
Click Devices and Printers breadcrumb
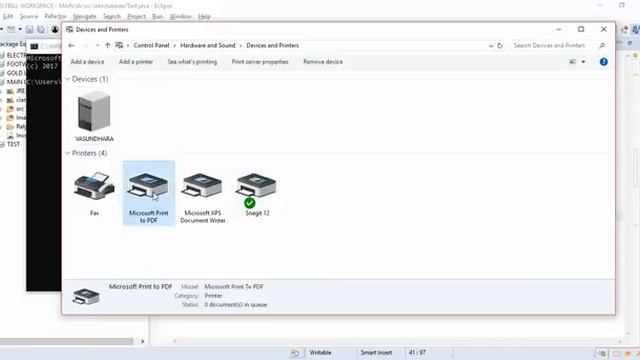coord(273,45)
